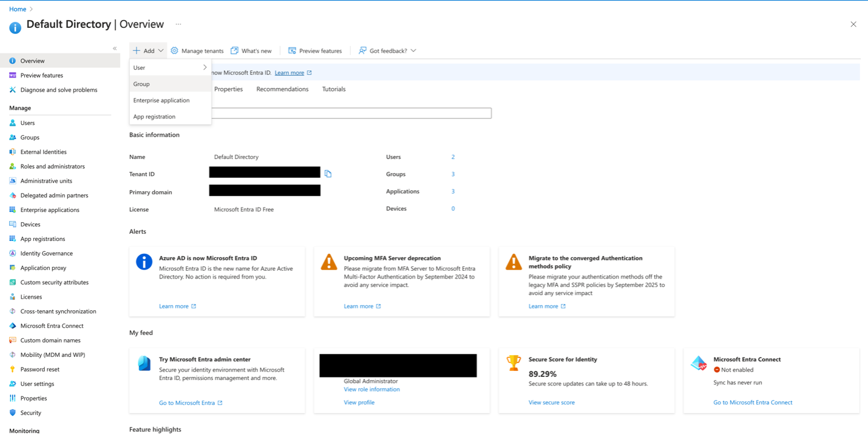Screen dimensions: 868x434
Task: Open Learn more under Authentication methods policy
Action: [x=547, y=306]
